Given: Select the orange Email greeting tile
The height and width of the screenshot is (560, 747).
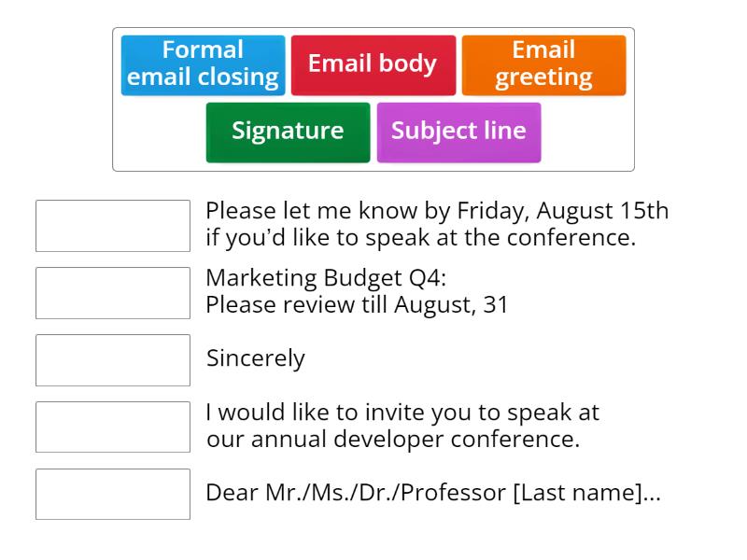Looking at the screenshot, I should point(544,64).
